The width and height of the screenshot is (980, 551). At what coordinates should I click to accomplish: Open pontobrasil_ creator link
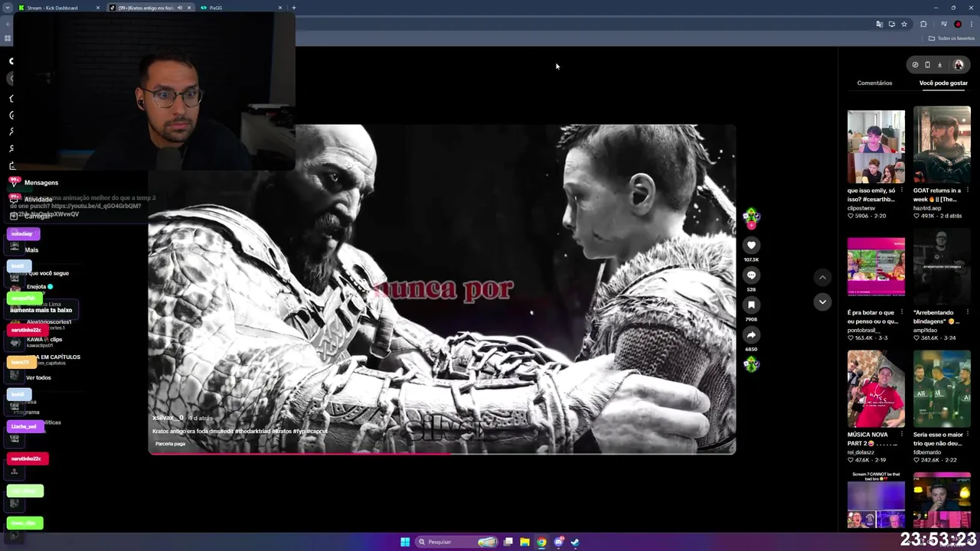(862, 330)
